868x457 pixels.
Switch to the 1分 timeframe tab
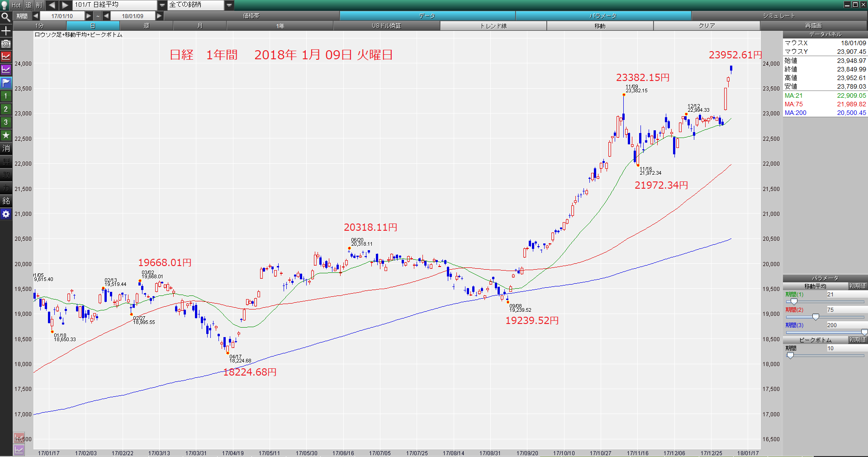[40, 26]
